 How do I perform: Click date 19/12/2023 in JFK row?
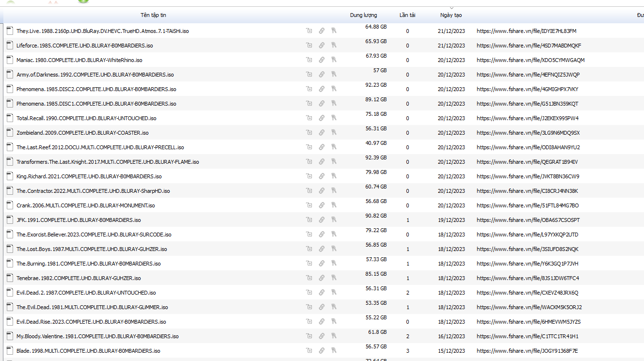[451, 220]
